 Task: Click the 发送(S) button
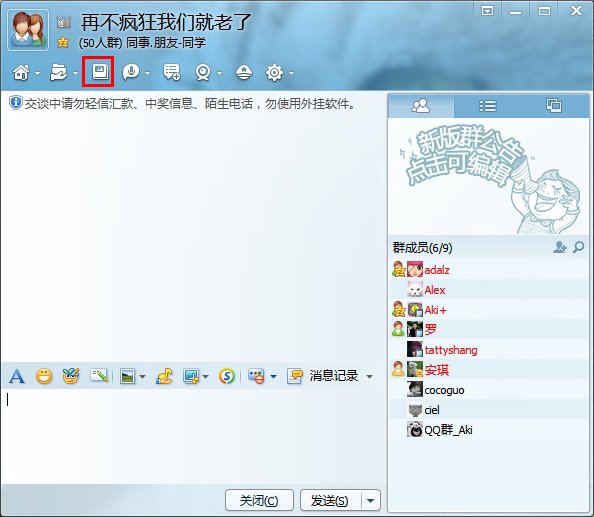330,501
